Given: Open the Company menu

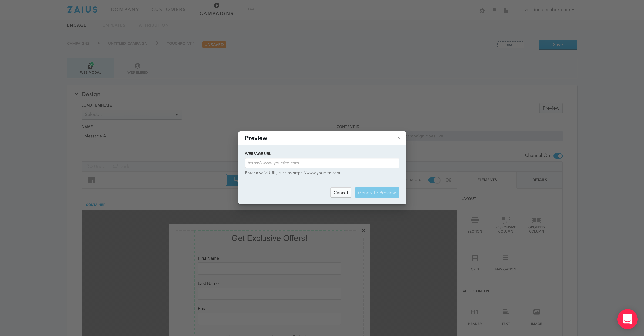Looking at the screenshot, I should (125, 10).
